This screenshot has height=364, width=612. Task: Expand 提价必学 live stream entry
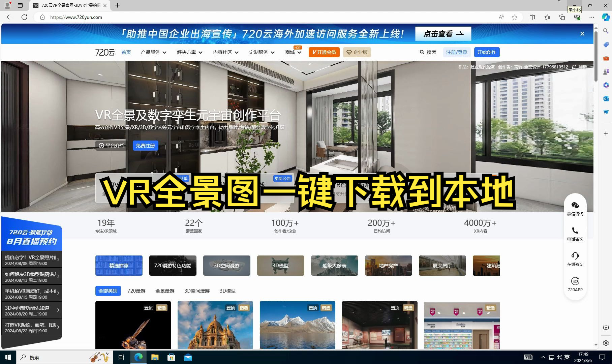coord(32,260)
